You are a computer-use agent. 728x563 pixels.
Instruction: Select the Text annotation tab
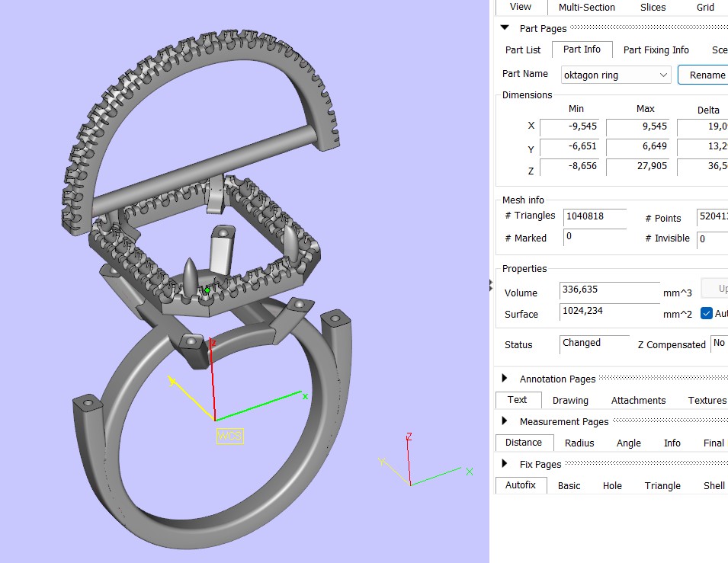click(x=518, y=400)
